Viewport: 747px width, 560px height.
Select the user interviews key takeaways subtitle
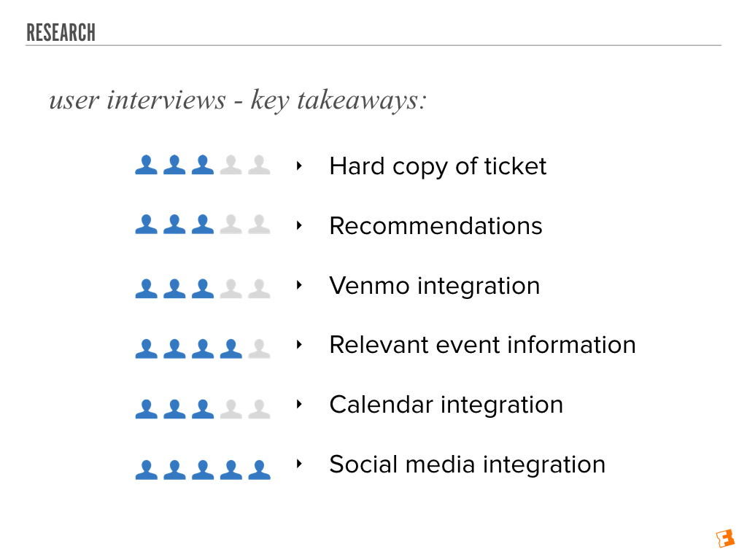pyautogui.click(x=238, y=100)
